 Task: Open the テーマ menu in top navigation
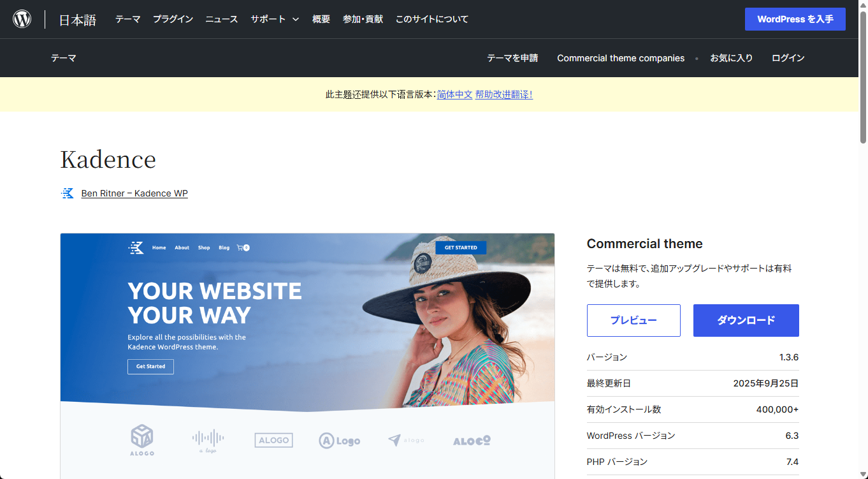[127, 19]
